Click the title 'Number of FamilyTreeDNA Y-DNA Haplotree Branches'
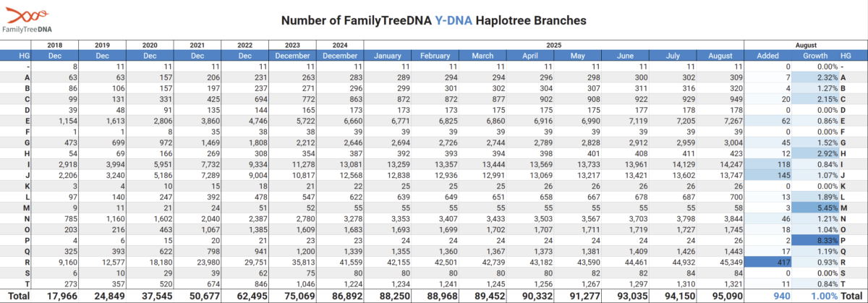Viewport: 868px width, 303px height. 433,20
